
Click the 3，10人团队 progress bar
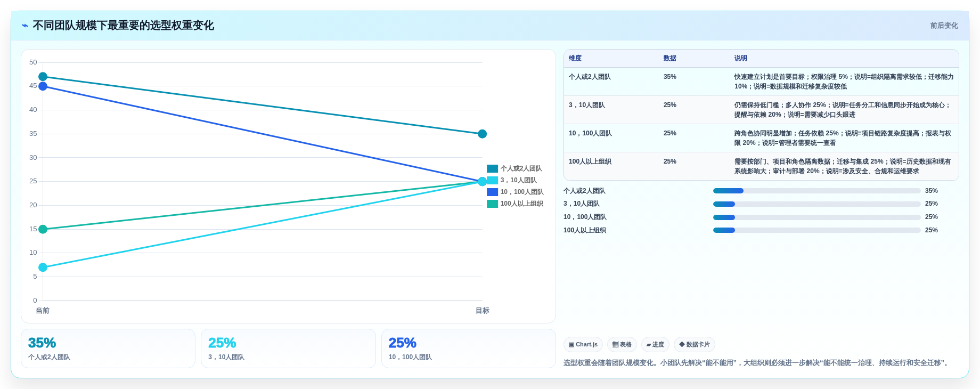(816, 204)
